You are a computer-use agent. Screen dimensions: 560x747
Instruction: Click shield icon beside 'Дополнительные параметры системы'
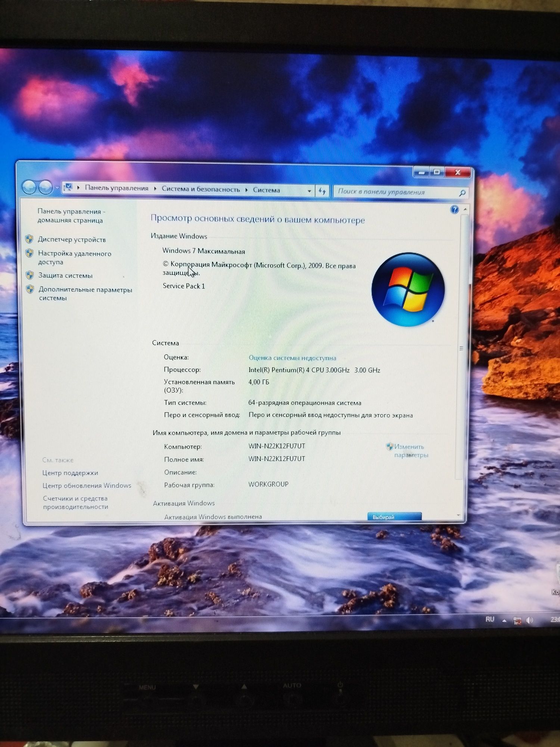tap(30, 289)
